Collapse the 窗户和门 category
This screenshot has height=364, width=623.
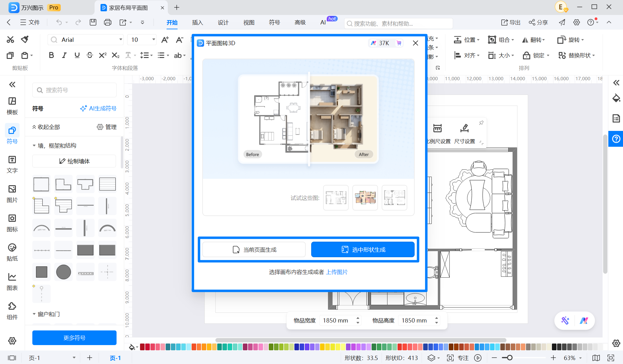(34, 314)
